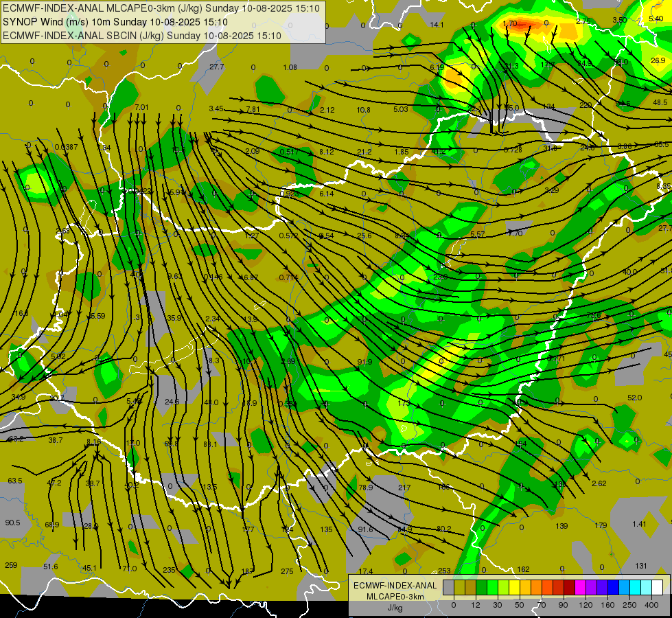Click the ECMWF SBCIN title line
This screenshot has width=672, height=618.
click(142, 36)
